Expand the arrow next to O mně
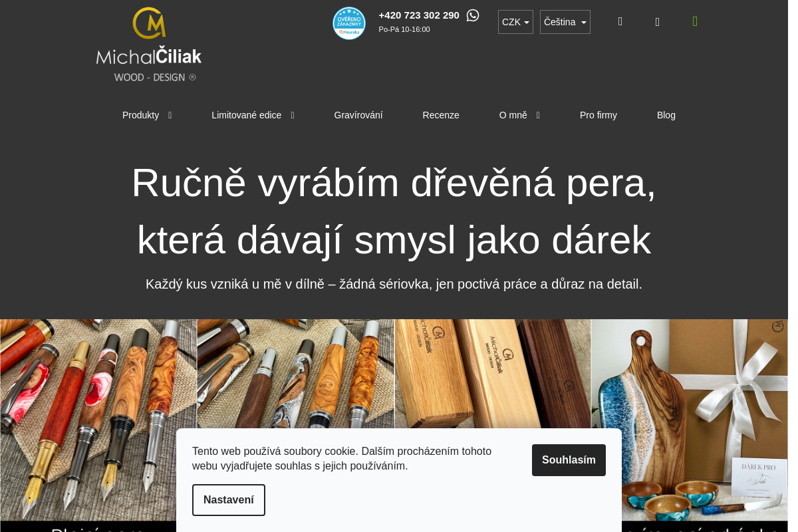 538,115
